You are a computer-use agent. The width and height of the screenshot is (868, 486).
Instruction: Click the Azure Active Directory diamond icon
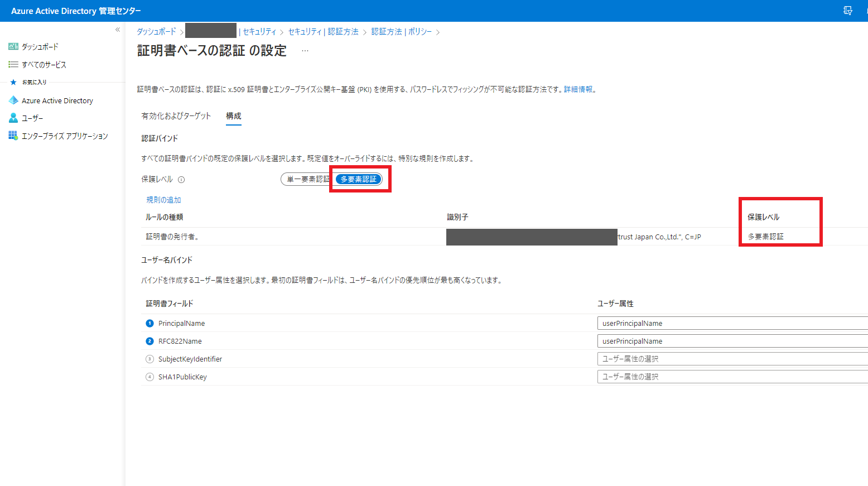pos(13,100)
